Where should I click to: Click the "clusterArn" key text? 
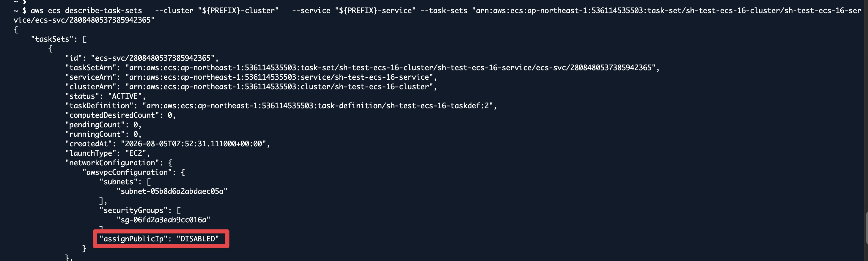[91, 87]
